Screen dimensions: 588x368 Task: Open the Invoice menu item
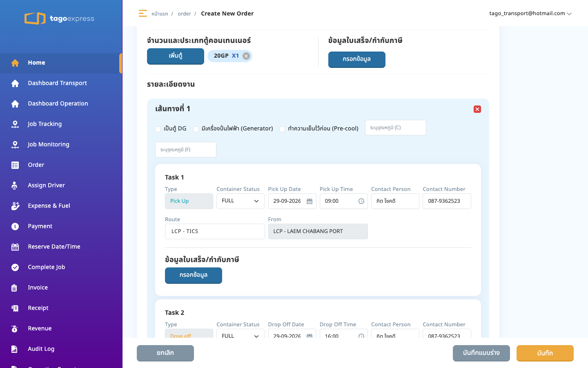tap(38, 287)
